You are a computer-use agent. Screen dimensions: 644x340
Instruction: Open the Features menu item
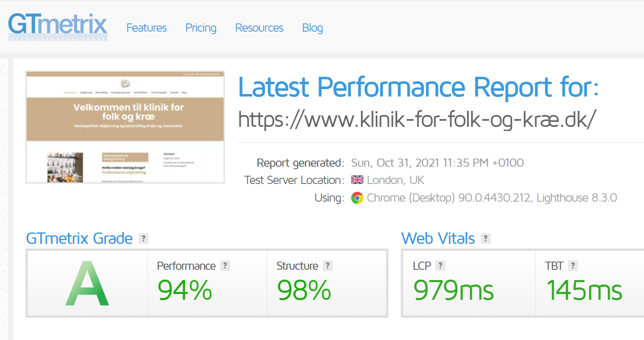(146, 28)
